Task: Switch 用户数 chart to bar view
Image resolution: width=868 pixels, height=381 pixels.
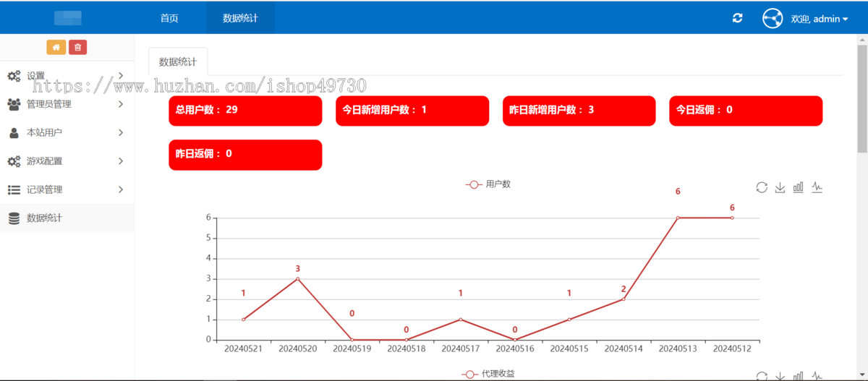Action: pos(799,187)
